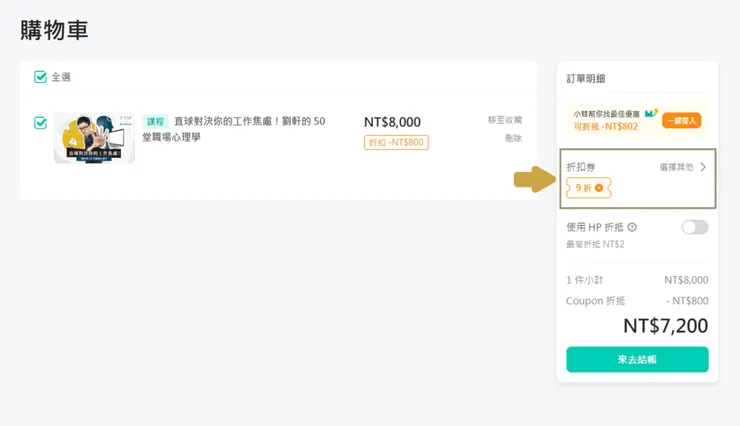Click the 折扣 -NT$800 discount badge
This screenshot has width=740, height=426.
(396, 142)
